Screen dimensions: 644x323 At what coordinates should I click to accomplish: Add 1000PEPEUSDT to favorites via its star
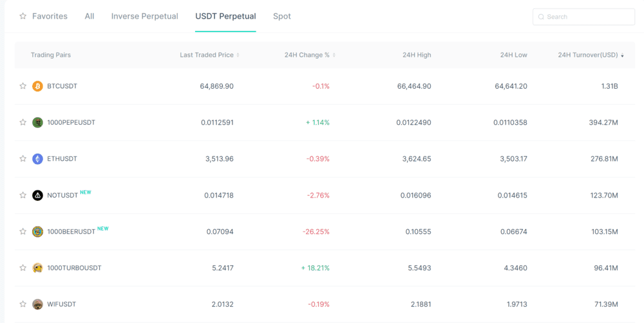[23, 122]
